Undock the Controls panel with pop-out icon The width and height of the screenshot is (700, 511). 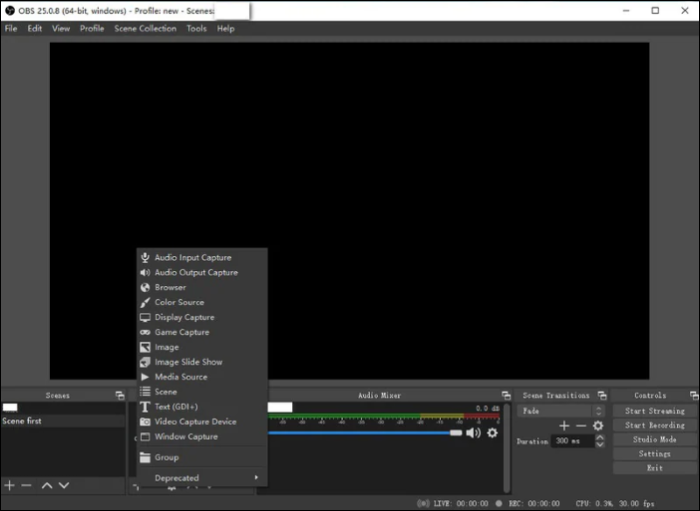pyautogui.click(x=691, y=396)
